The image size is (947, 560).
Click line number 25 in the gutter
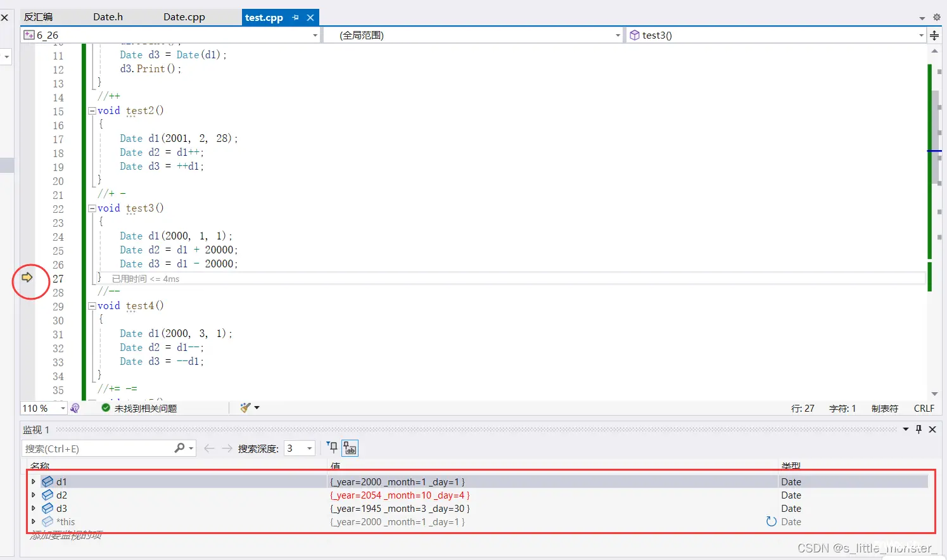click(x=58, y=251)
